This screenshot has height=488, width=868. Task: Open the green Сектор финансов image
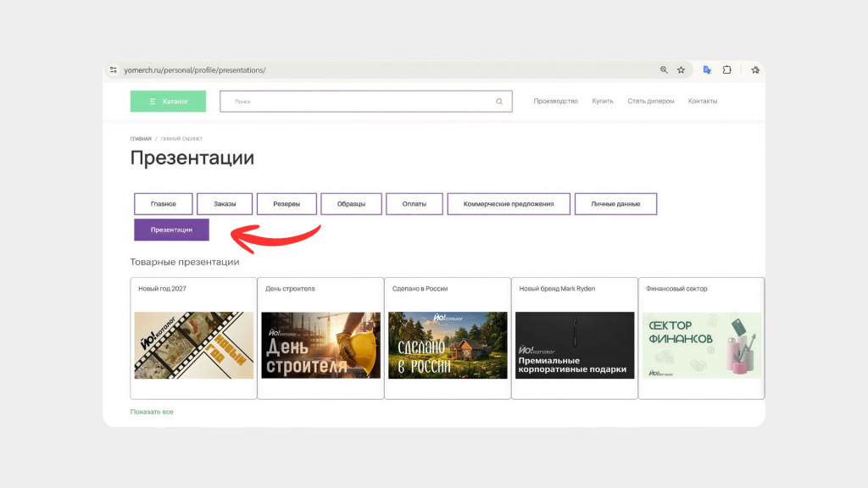tap(702, 346)
